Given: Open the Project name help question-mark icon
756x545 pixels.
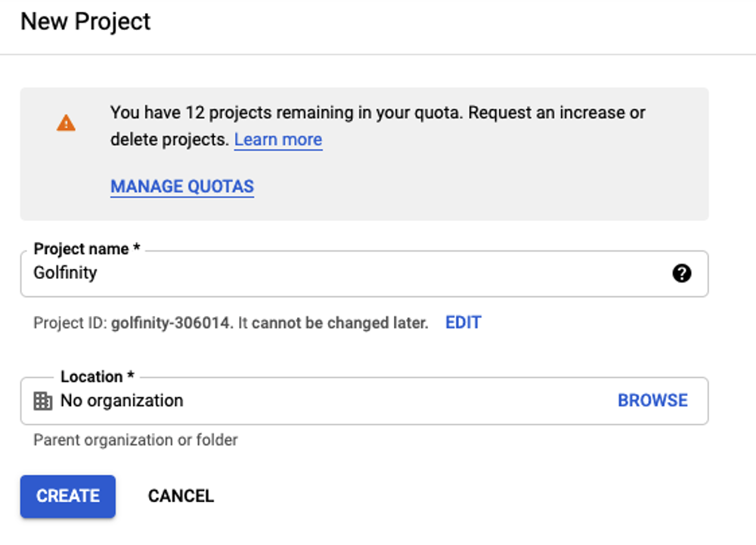Looking at the screenshot, I should point(681,273).
